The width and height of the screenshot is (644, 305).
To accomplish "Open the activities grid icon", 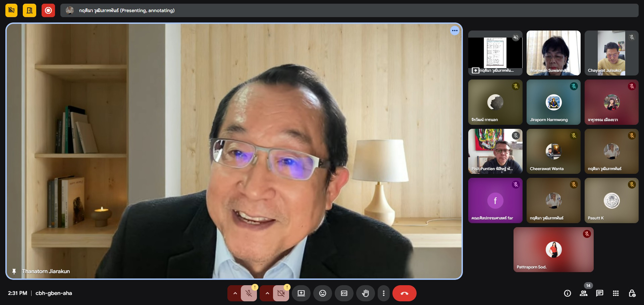I will pyautogui.click(x=615, y=293).
